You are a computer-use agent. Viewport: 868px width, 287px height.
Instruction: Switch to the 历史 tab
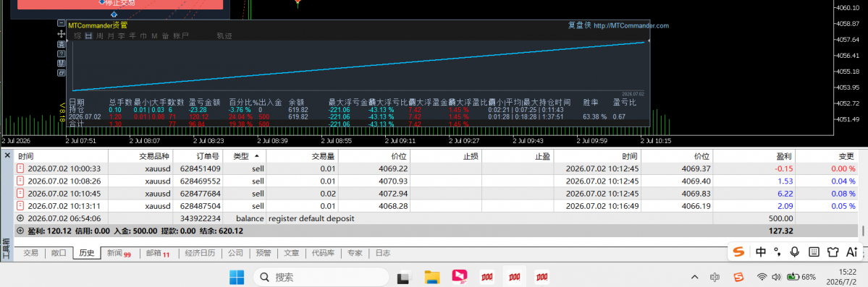[87, 253]
